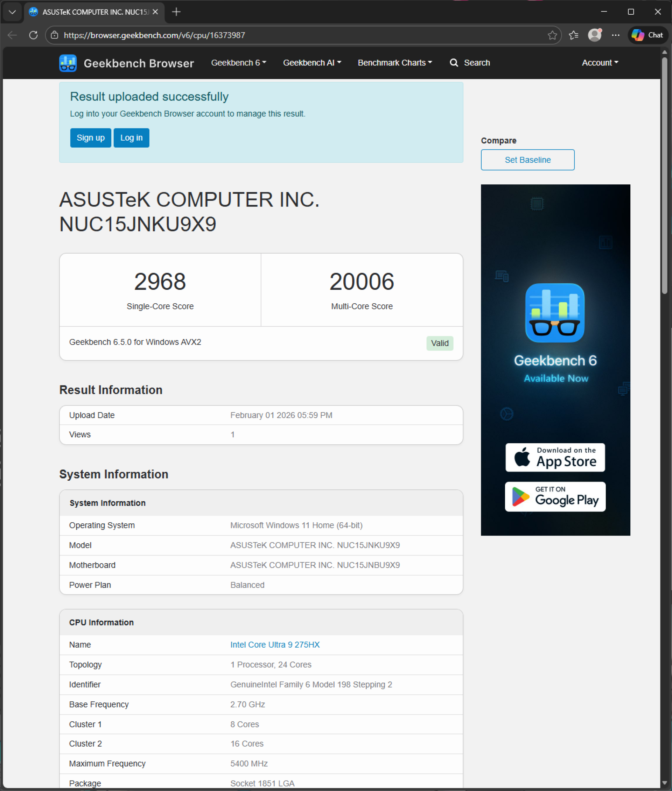Click the Set Baseline button

pos(527,160)
